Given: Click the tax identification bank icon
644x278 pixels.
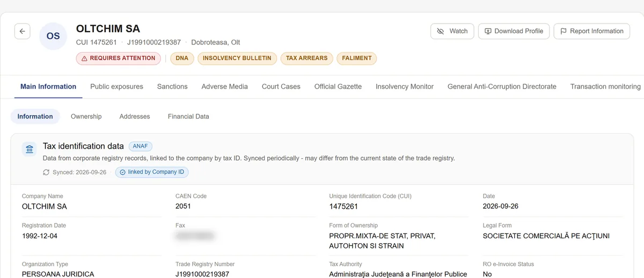Looking at the screenshot, I should [30, 149].
